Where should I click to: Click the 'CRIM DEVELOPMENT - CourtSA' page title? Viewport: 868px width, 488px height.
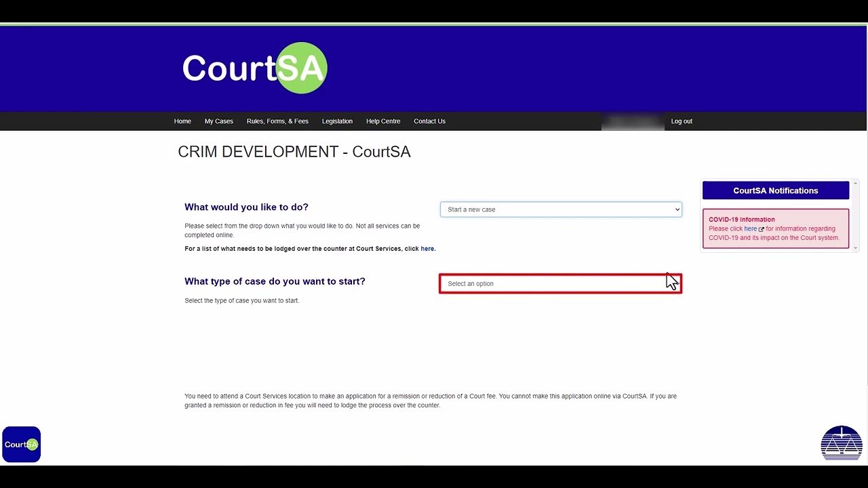pyautogui.click(x=294, y=152)
